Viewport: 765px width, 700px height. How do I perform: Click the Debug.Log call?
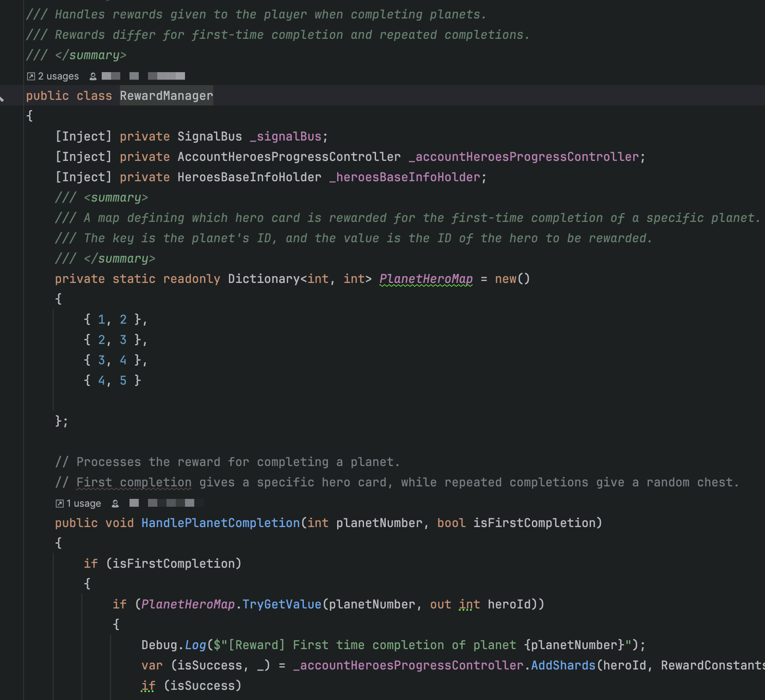pyautogui.click(x=173, y=645)
